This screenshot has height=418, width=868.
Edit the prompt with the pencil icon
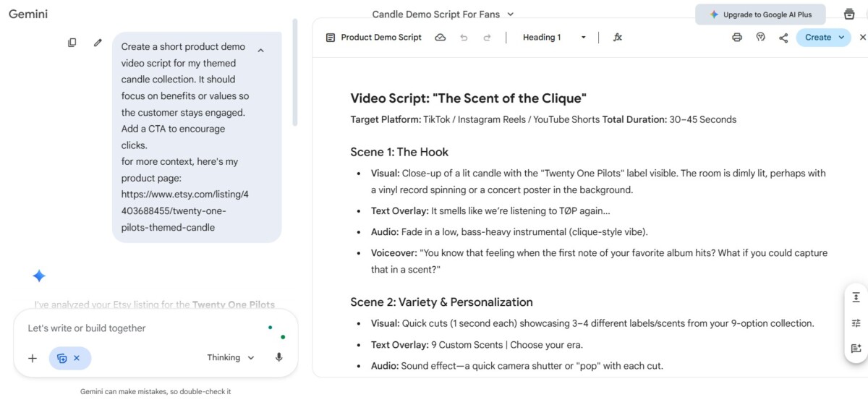98,43
